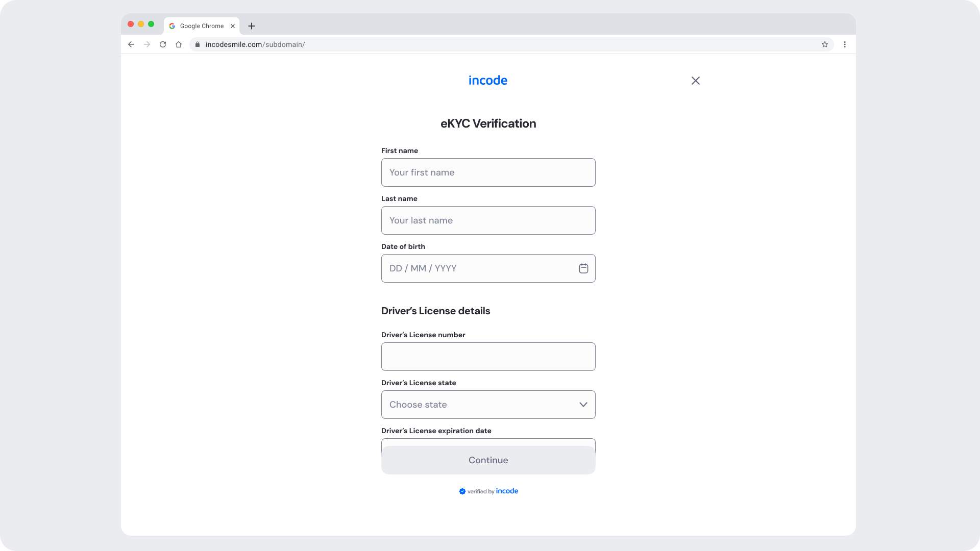Click the browser back arrow
The width and height of the screenshot is (980, 551).
click(131, 44)
